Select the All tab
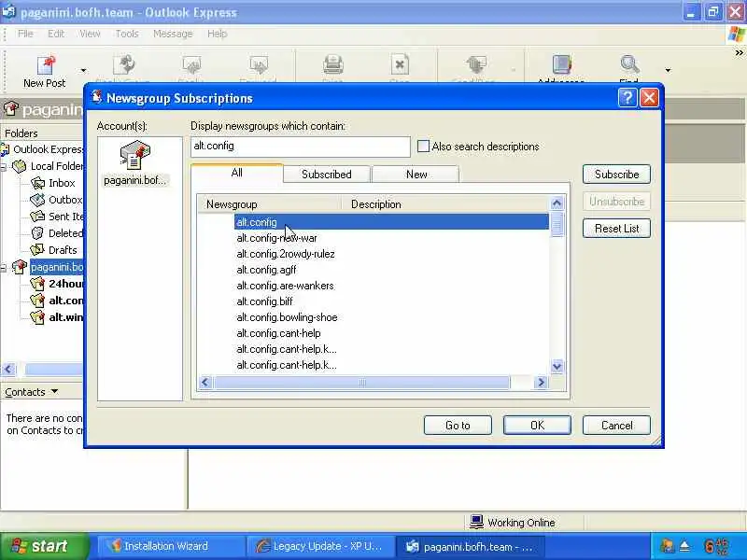Image resolution: width=747 pixels, height=560 pixels. pyautogui.click(x=237, y=173)
